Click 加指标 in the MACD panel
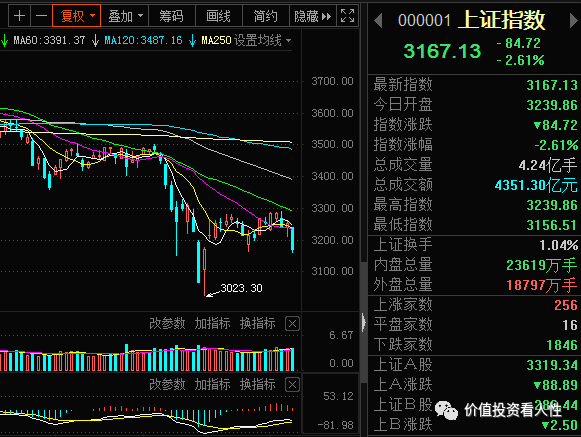Viewport: 581px width, 437px height. [x=213, y=384]
